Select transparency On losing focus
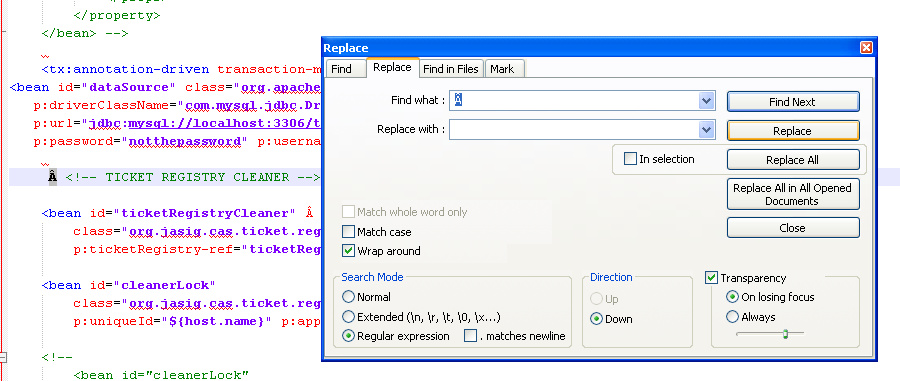 point(732,297)
